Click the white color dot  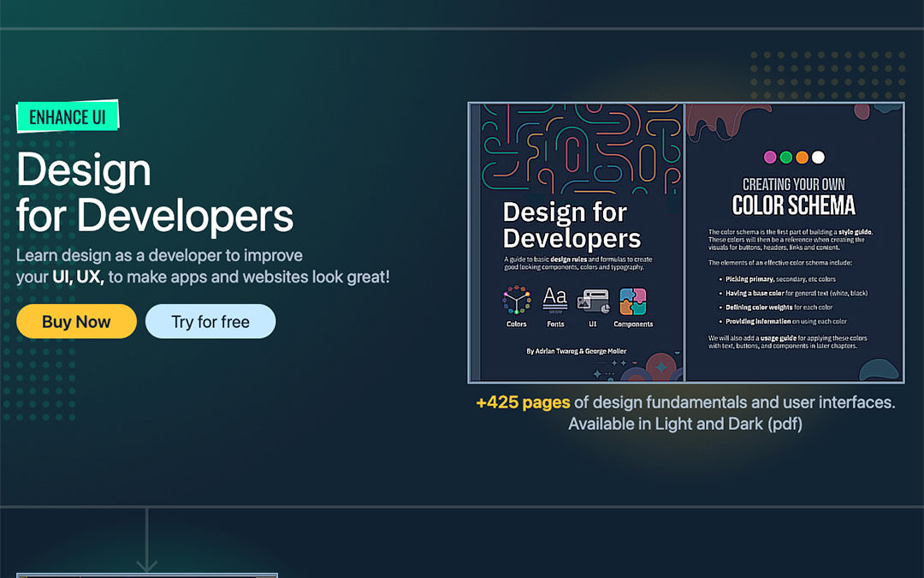pos(818,157)
